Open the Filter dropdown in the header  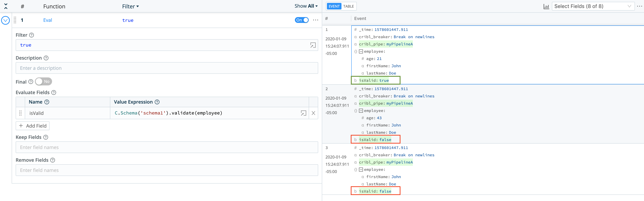[x=131, y=6]
